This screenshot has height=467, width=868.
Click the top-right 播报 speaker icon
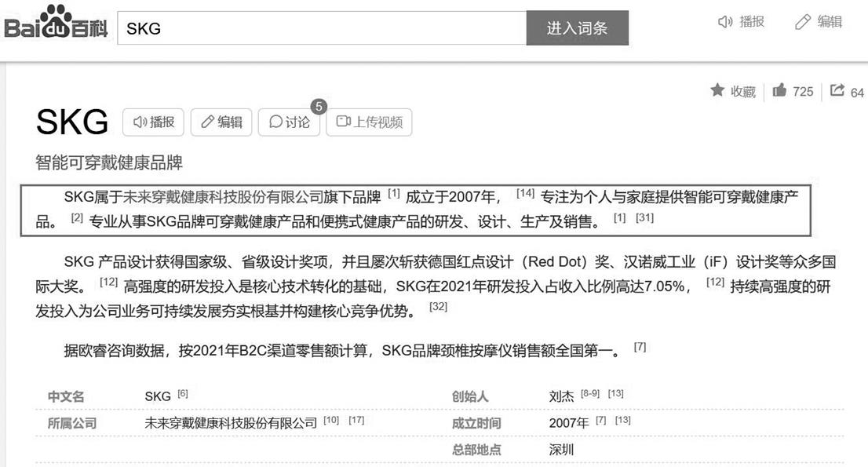(x=725, y=23)
